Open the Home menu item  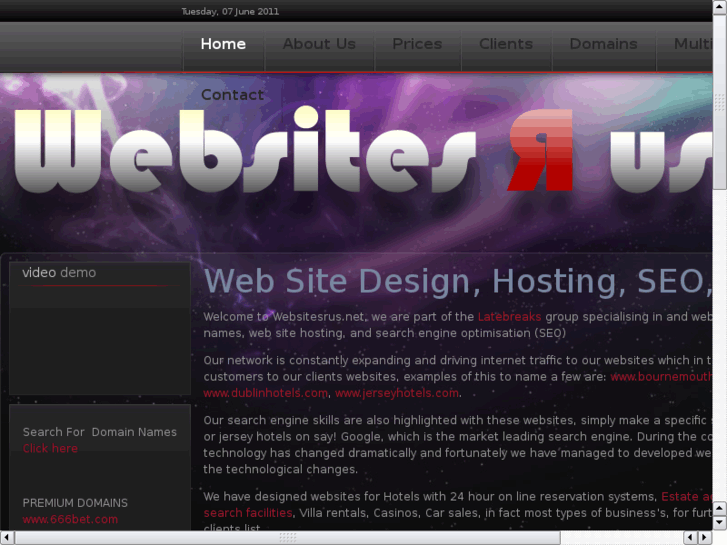tap(223, 44)
